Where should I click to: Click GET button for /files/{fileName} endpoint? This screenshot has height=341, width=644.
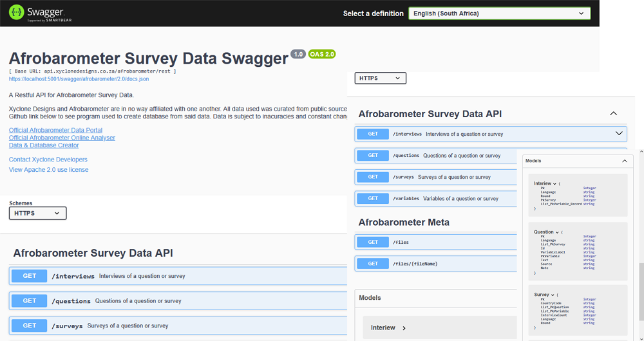click(373, 263)
